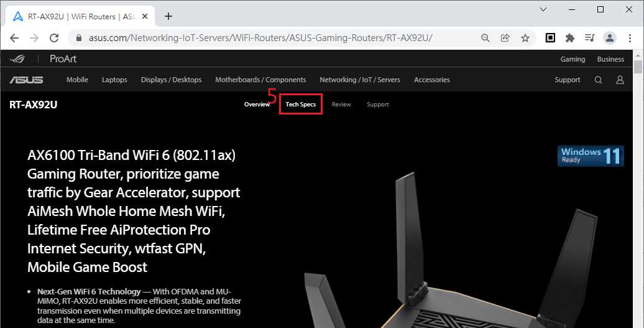The image size is (644, 328).
Task: Click the ROG logo
Action: (x=17, y=59)
